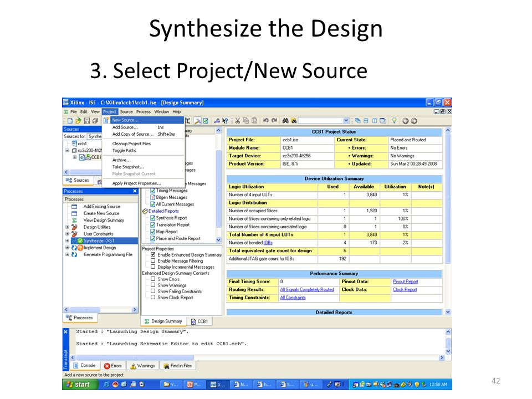Expand the CCB1 source tree node

click(x=75, y=157)
